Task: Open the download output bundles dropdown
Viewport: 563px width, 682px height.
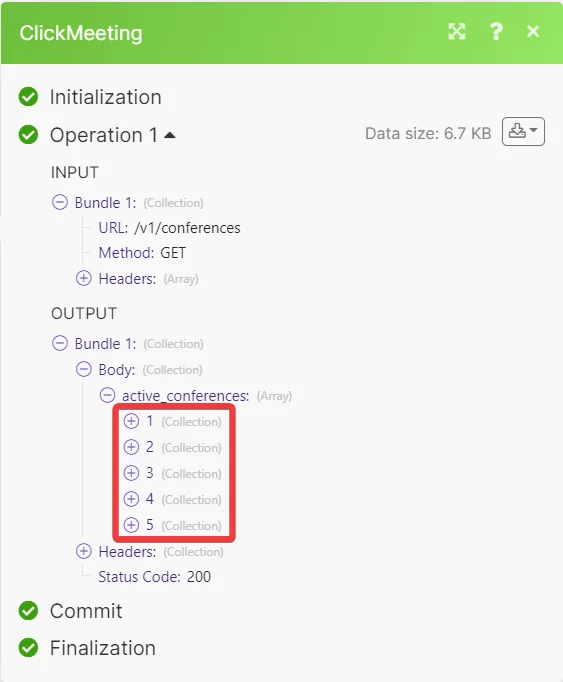Action: pyautogui.click(x=523, y=131)
